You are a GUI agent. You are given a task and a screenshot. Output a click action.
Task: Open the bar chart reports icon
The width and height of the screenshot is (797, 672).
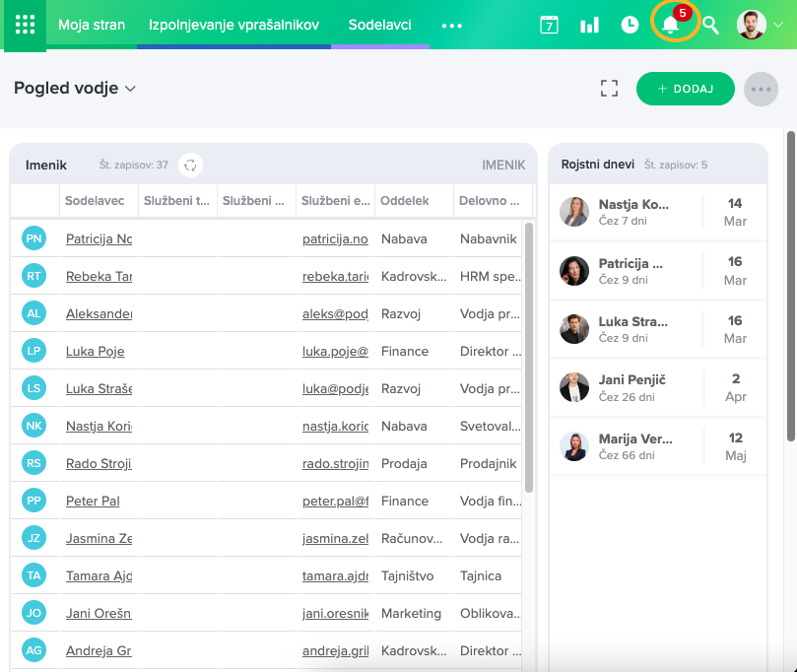click(589, 25)
